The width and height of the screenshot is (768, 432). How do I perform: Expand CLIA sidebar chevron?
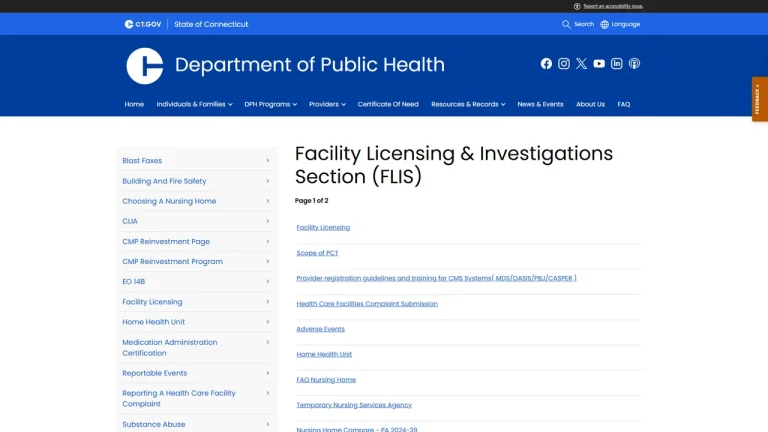click(267, 221)
